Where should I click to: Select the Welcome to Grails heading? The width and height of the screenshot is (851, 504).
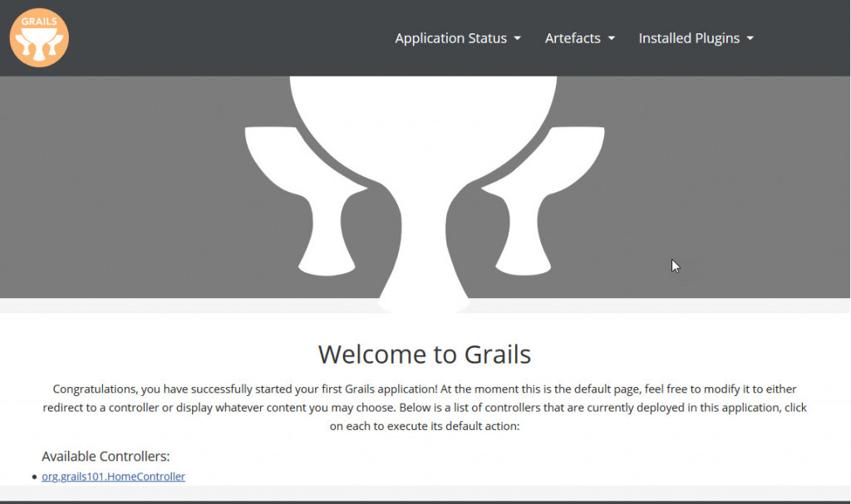[425, 355]
